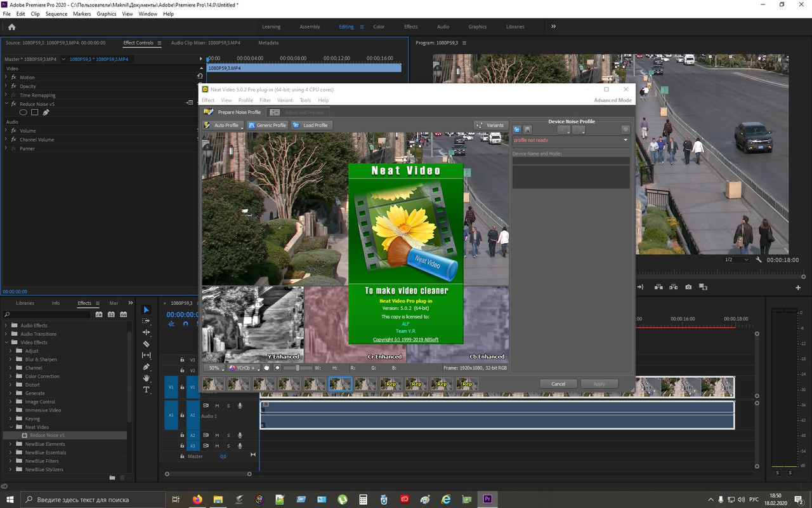Click the free draw bezier mask icon
812x508 pixels.
(46, 112)
